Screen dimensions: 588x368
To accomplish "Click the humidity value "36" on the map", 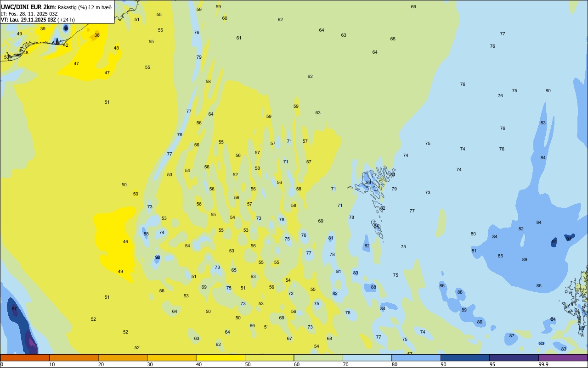I will click(97, 35).
